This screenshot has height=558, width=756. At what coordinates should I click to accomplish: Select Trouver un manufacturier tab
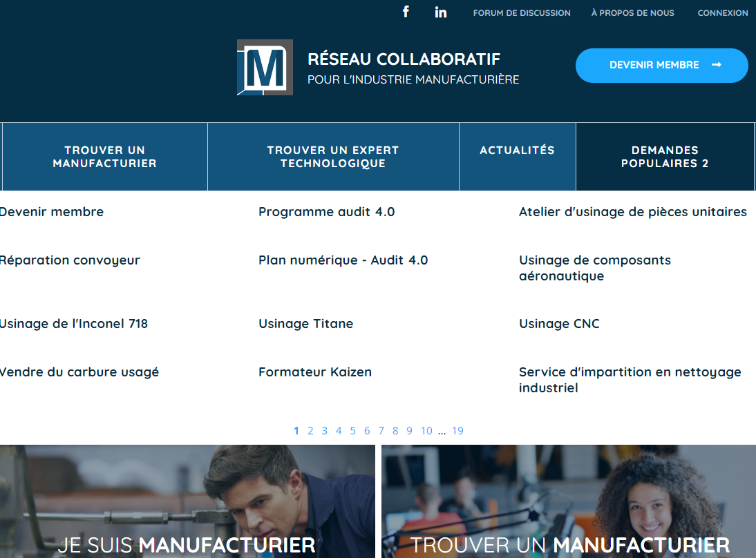[x=105, y=157]
